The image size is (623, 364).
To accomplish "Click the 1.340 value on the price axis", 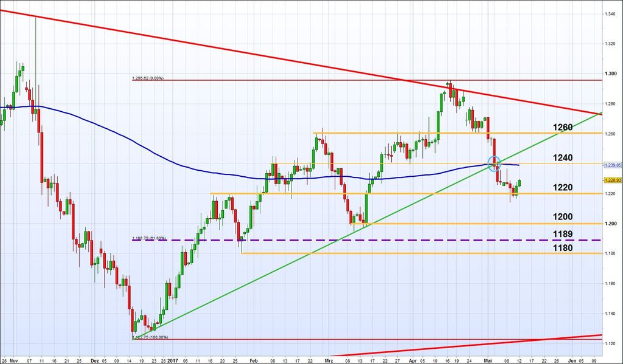I will click(610, 14).
